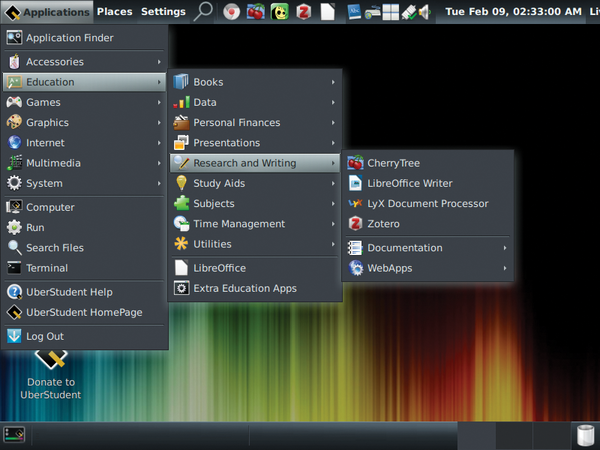The width and height of the screenshot is (600, 450).
Task: Expand the WebApps submenu arrow
Action: tap(505, 268)
